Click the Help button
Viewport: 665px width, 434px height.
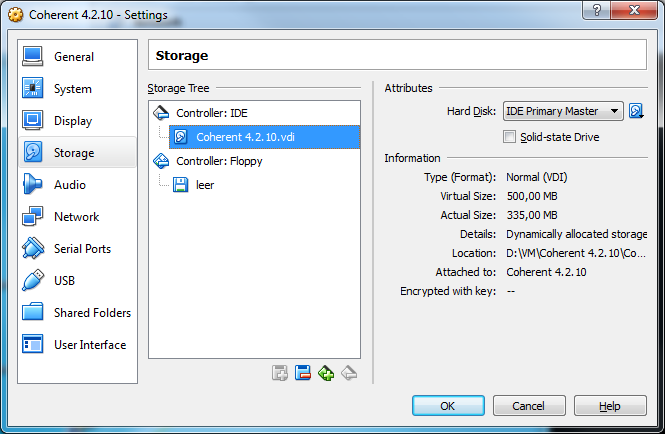tap(610, 406)
